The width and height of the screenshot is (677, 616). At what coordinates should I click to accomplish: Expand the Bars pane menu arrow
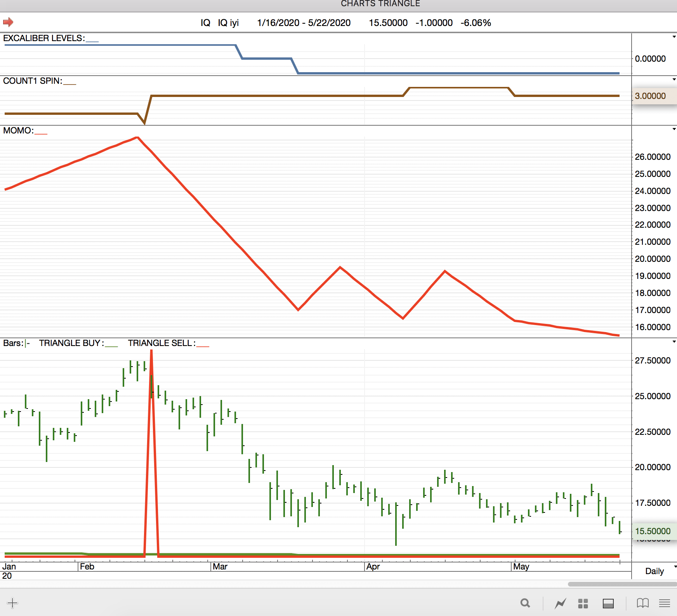(x=674, y=342)
